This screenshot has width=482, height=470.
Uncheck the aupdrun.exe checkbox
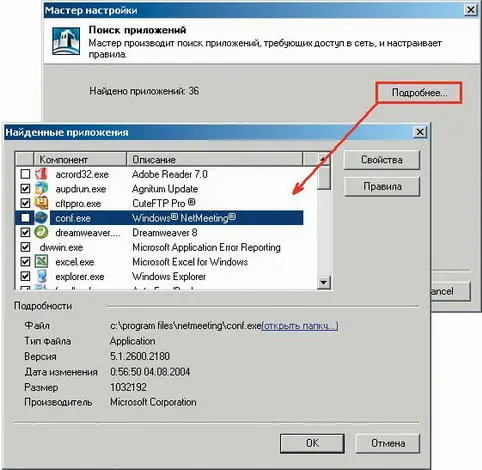tap(25, 189)
